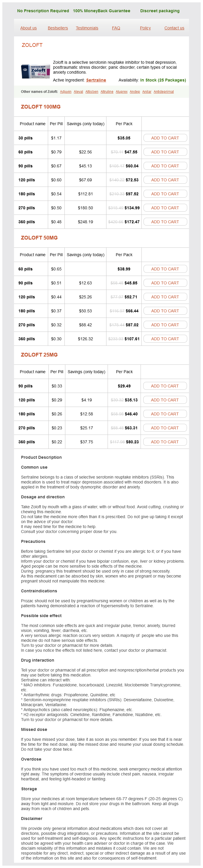This screenshot has width=203, height=868.
Task: Open the Adjuvin alternate name link
Action: 66,92
